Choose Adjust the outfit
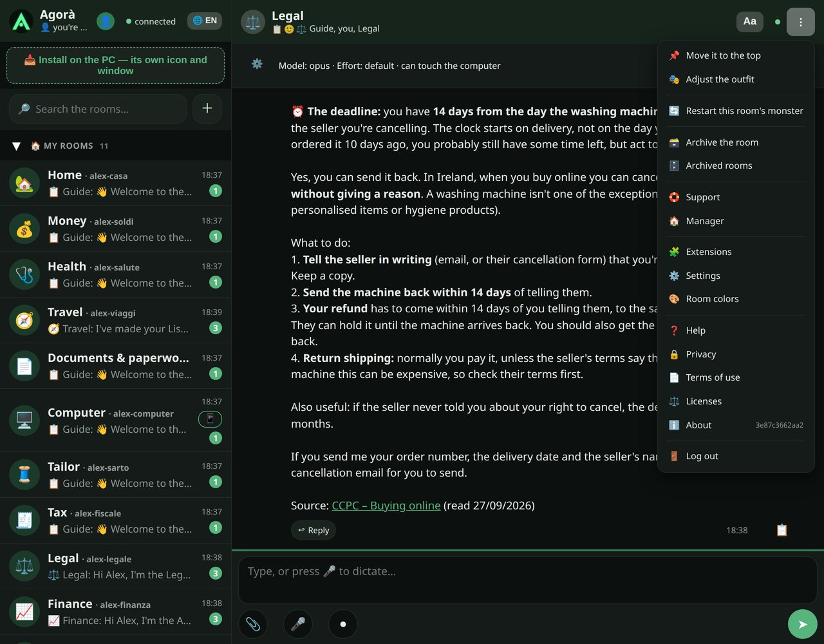This screenshot has width=824, height=644. click(736, 79)
